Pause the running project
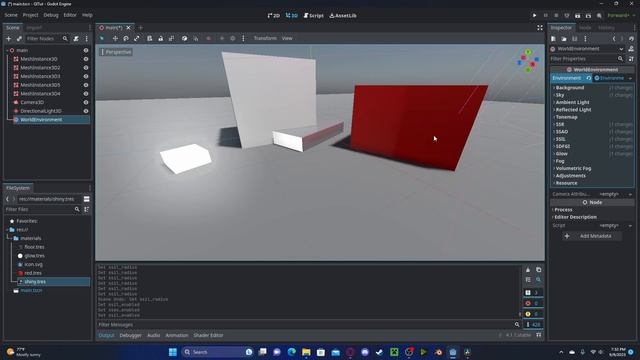Screen dimensions: 640x360 click(545, 16)
